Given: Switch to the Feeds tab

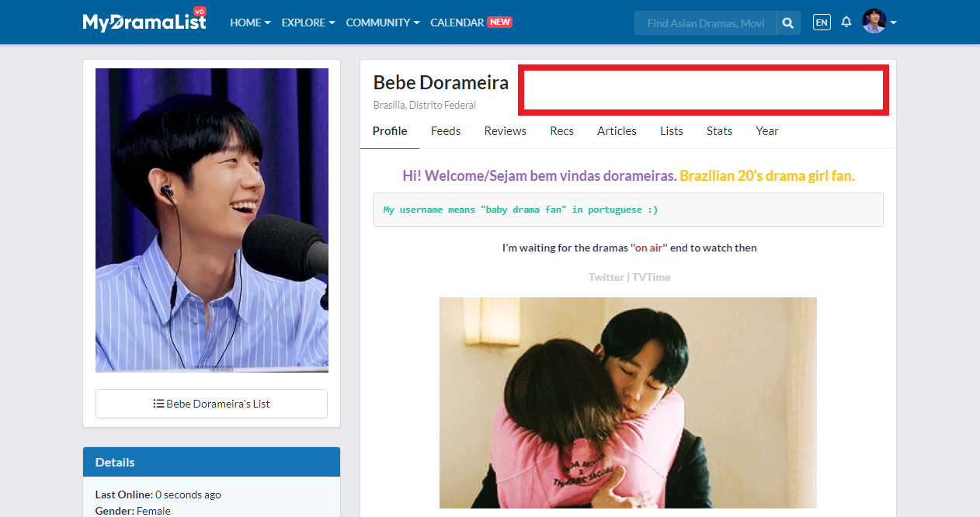Looking at the screenshot, I should (446, 131).
